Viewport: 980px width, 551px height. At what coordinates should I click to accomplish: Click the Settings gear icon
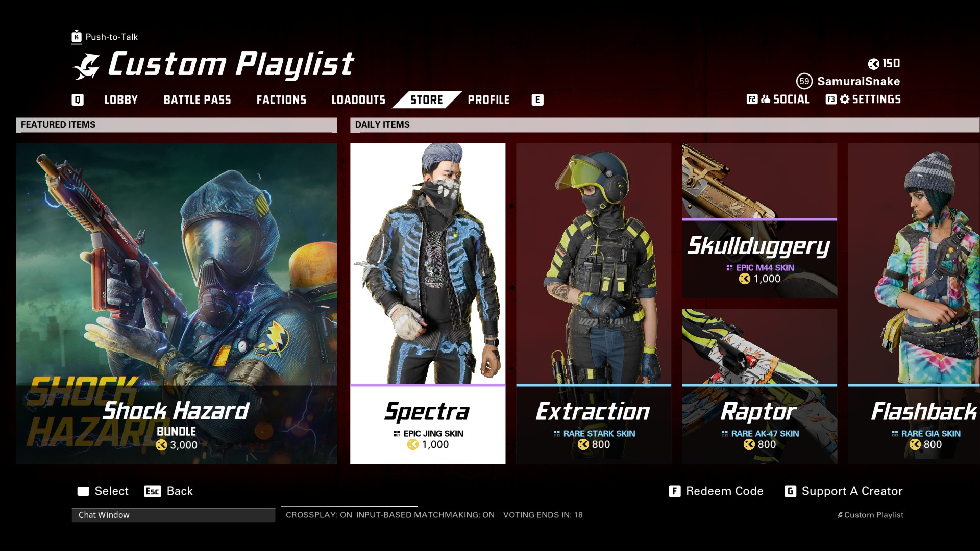[x=845, y=99]
